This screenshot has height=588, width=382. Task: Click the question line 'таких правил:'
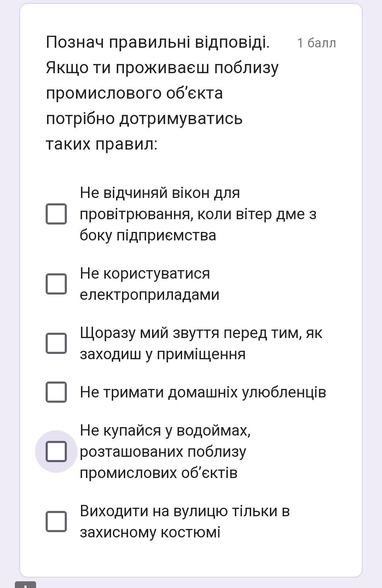click(102, 144)
